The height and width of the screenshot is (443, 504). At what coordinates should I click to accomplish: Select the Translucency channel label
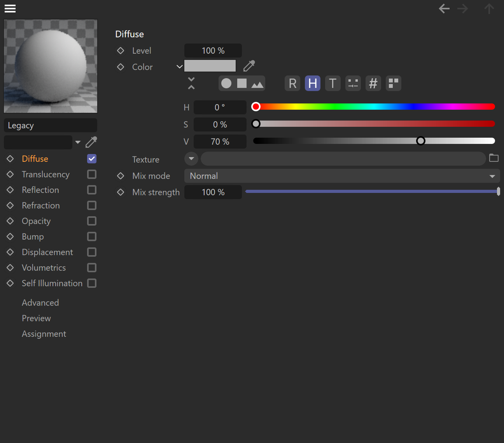(x=45, y=174)
